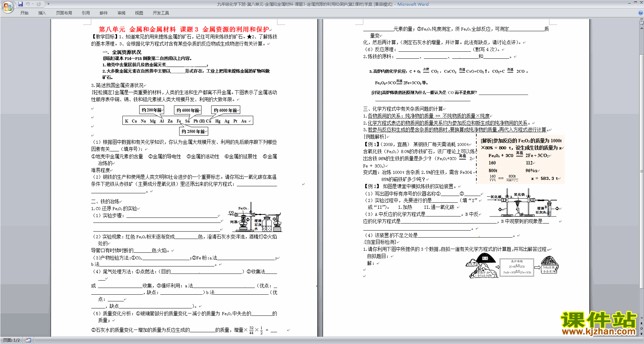Click the text 【例 2】 如图是课堂中模拟炼铁的实验装置
Image resolution: width=644 pixels, height=344 pixels.
point(411,186)
